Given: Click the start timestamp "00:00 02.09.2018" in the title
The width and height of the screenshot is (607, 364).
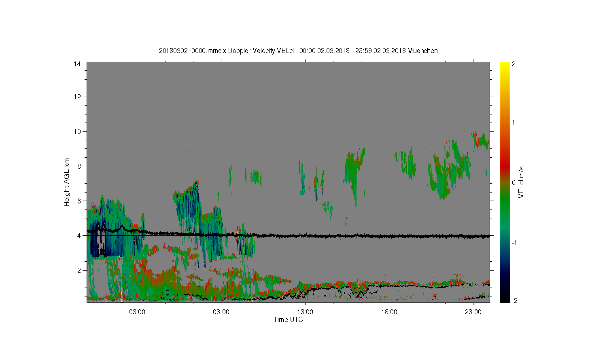Looking at the screenshot, I should tap(324, 51).
